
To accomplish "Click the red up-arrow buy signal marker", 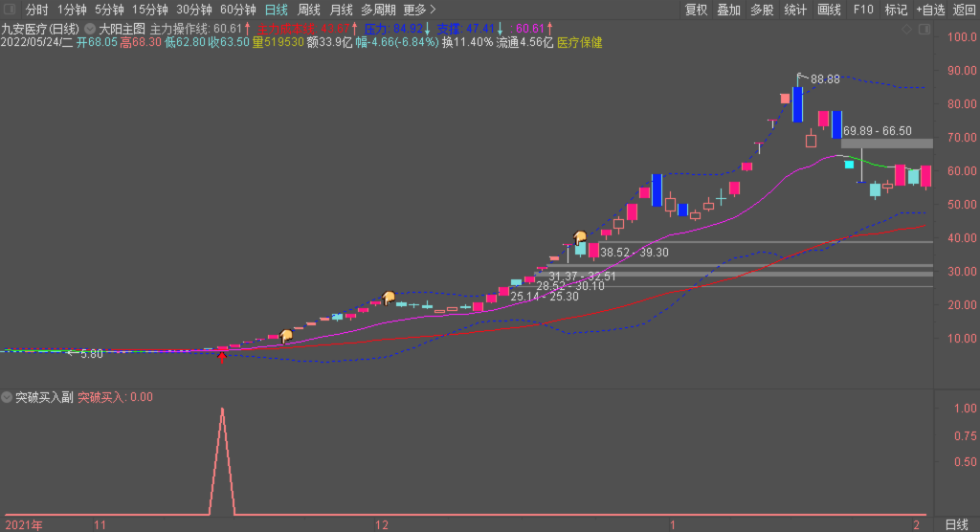I will pyautogui.click(x=223, y=357).
